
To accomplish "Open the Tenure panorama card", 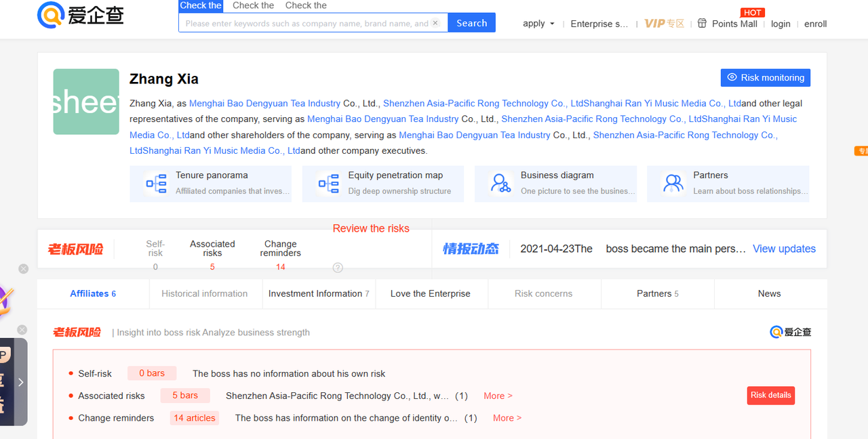I will coord(211,184).
